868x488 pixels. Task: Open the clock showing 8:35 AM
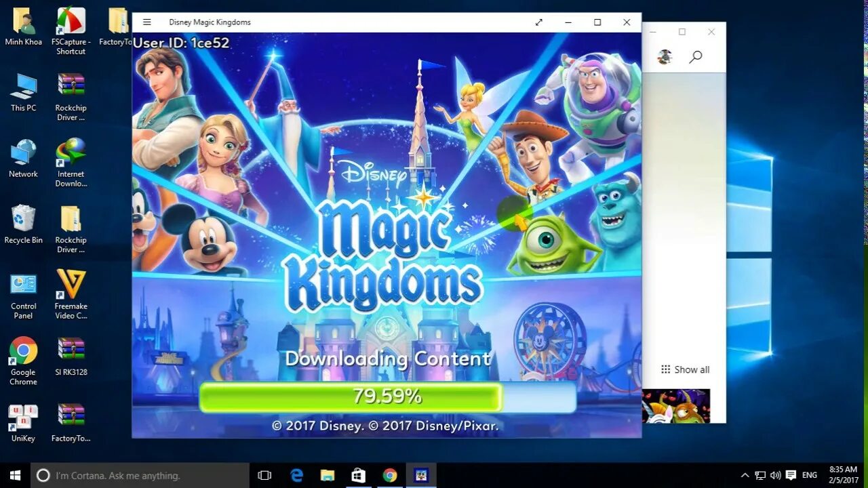(x=843, y=475)
